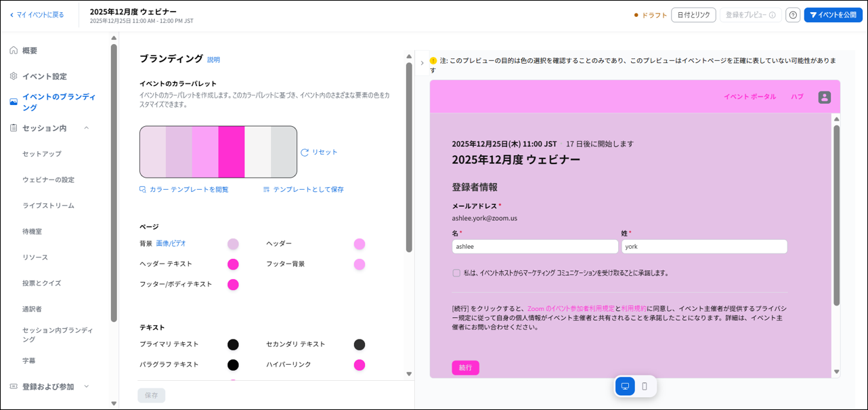Open ライブストリーム sub-item
868x410 pixels.
pyautogui.click(x=48, y=205)
